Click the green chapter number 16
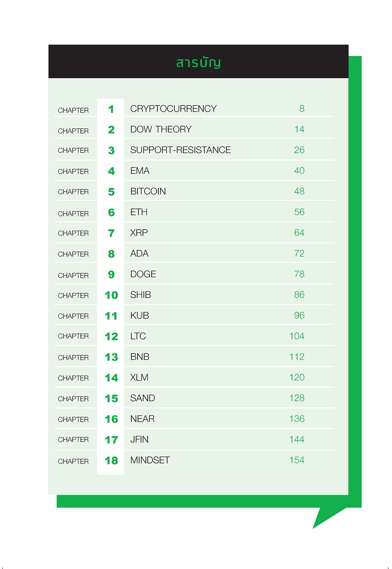The width and height of the screenshot is (392, 569). pos(111,419)
